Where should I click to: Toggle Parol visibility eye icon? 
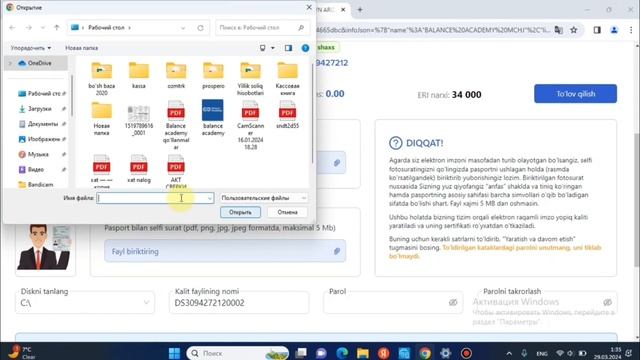point(453,302)
